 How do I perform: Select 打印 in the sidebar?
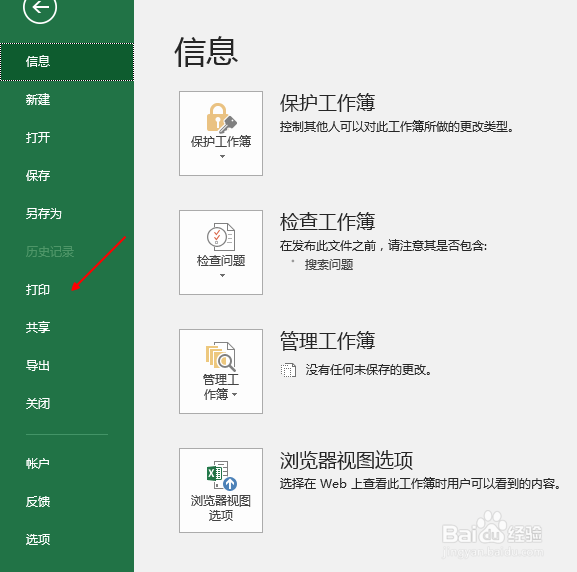coord(67,290)
